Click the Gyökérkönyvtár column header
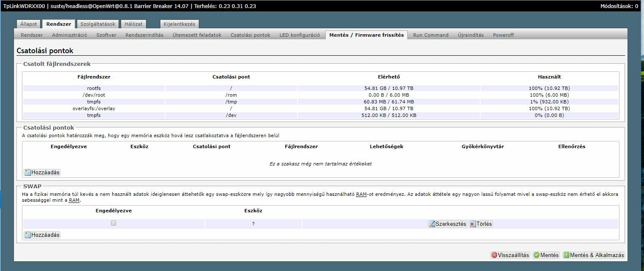644x271 pixels. coord(483,146)
